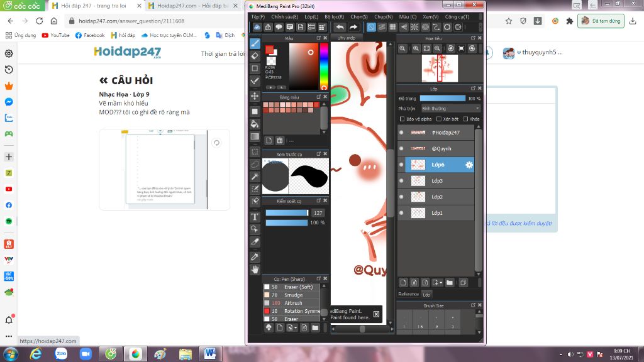Click the Redo arrow in MediBang toolbar

353,27
